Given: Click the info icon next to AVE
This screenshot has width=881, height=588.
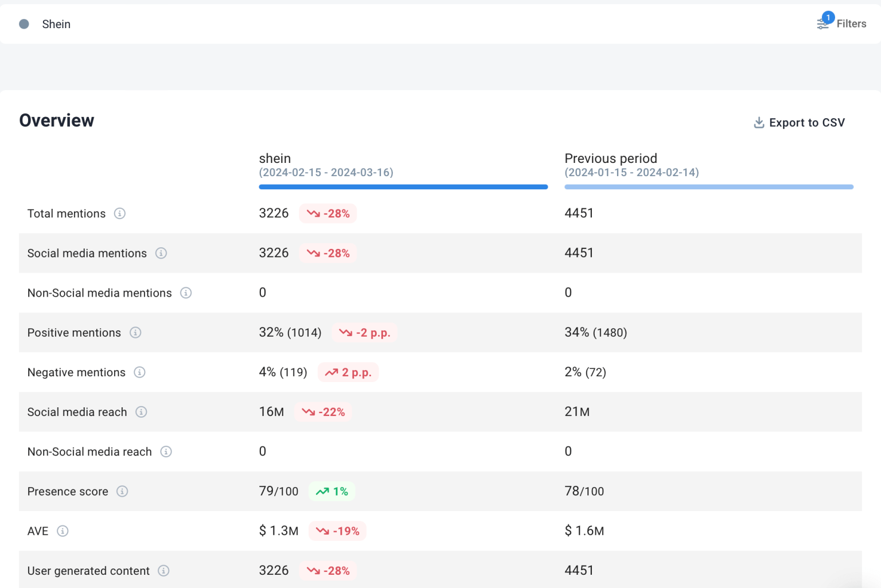Looking at the screenshot, I should (x=63, y=531).
